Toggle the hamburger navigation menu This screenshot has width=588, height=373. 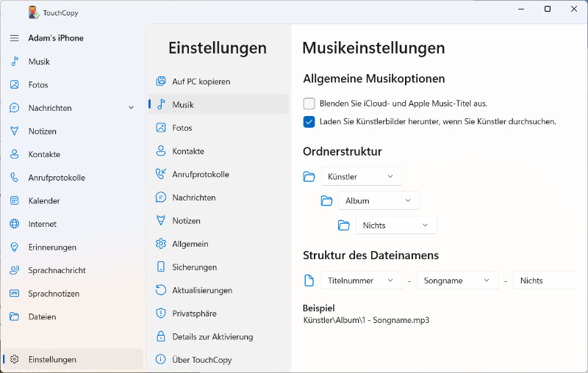[x=14, y=38]
